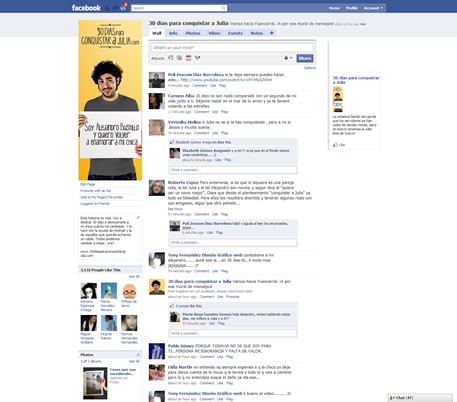Open the Events tab

(x=235, y=33)
